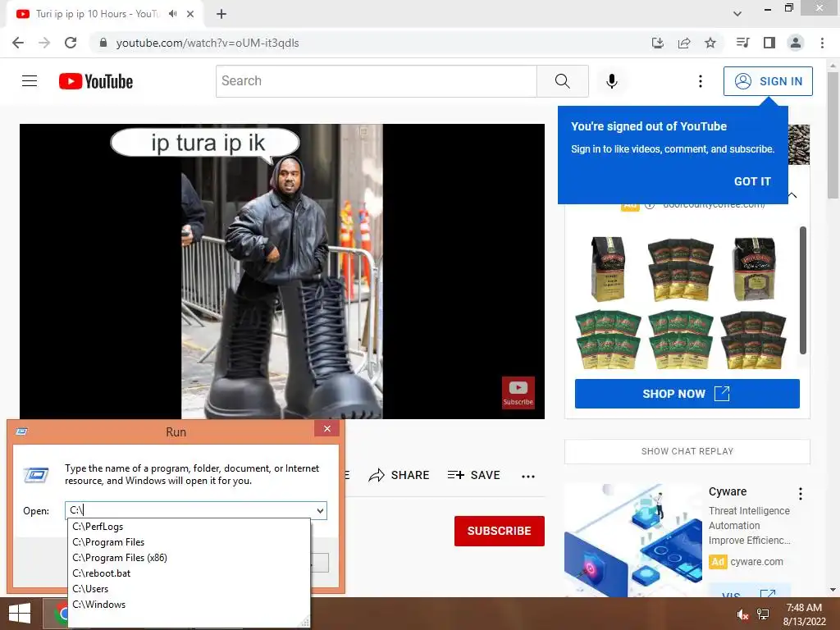Select C:\PerfLogs from suggestions
Viewport: 840px width, 630px height.
click(189, 527)
